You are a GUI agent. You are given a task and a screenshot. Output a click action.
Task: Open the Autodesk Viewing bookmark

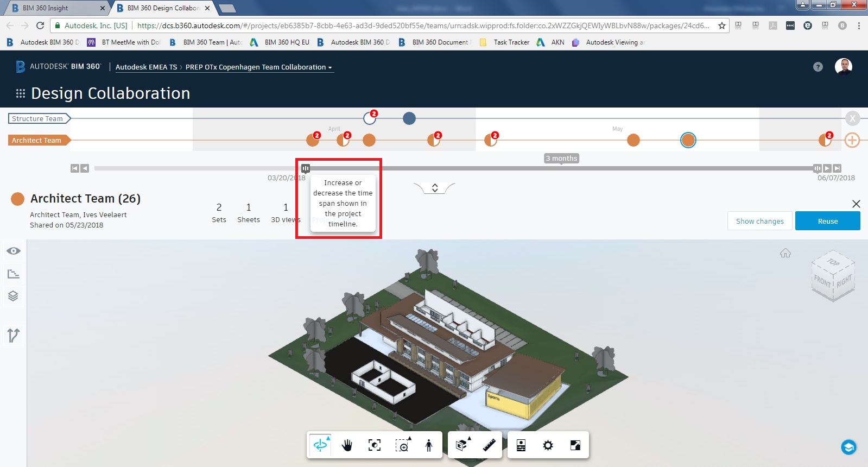[x=608, y=42]
